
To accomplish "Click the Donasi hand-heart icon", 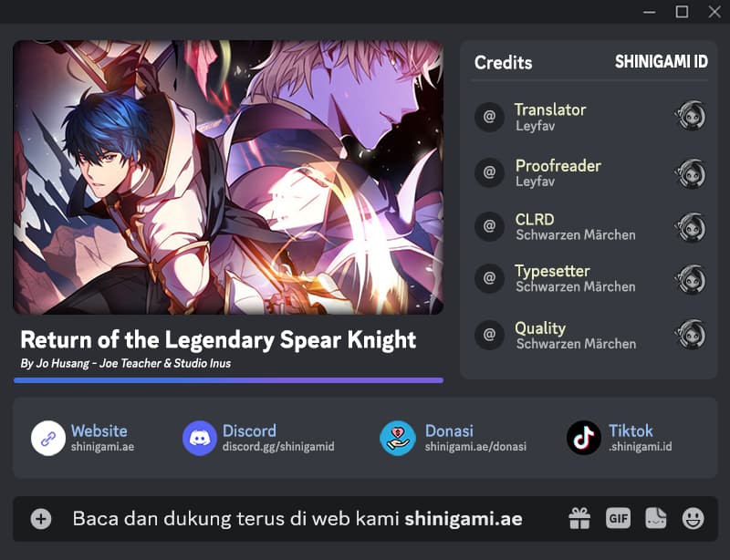I will coord(398,438).
